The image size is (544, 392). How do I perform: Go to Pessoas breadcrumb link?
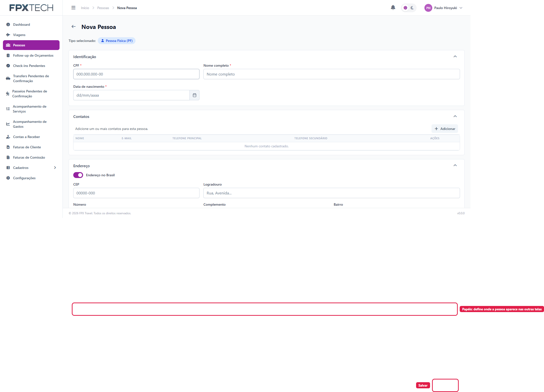pyautogui.click(x=103, y=8)
